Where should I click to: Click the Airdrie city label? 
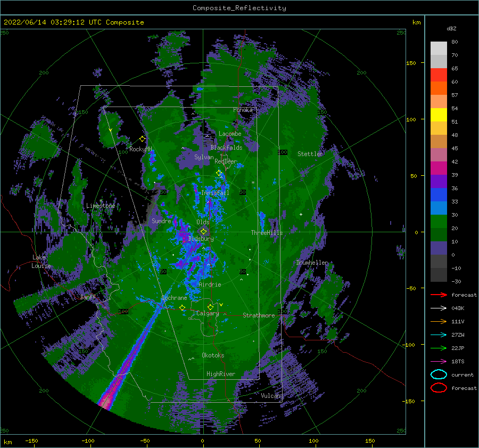[x=210, y=284]
